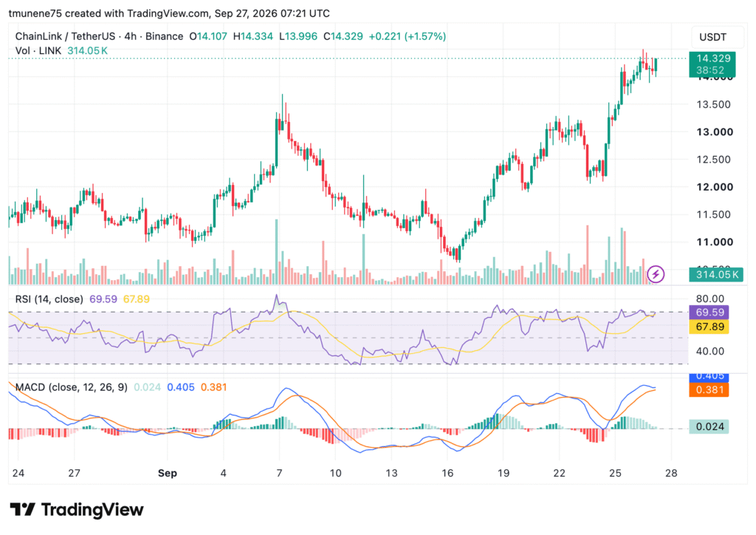
Task: Click the orange 0.381 MACD axis tag
Action: (x=709, y=389)
